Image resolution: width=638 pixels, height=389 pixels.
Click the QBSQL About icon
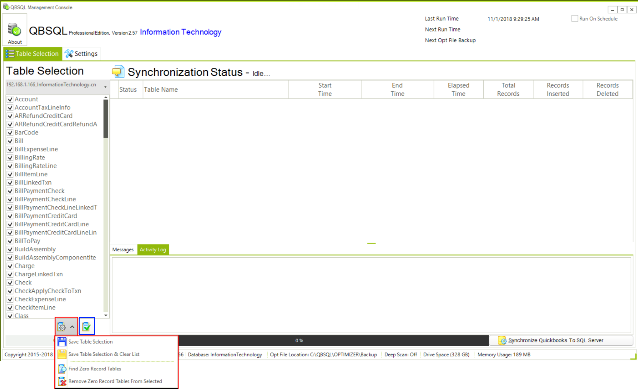(x=15, y=29)
